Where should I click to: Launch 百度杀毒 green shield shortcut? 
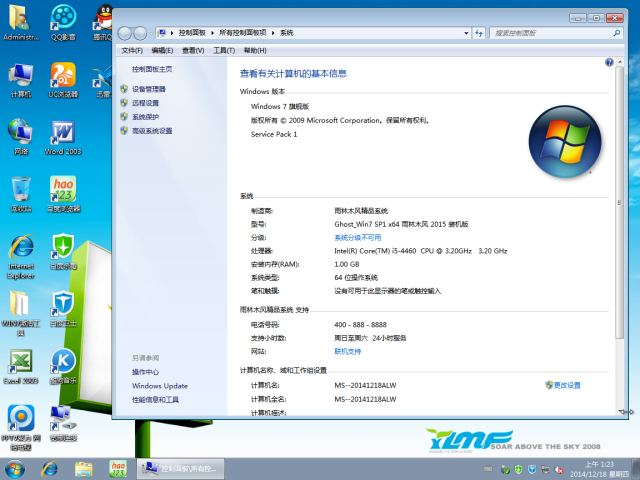point(63,252)
